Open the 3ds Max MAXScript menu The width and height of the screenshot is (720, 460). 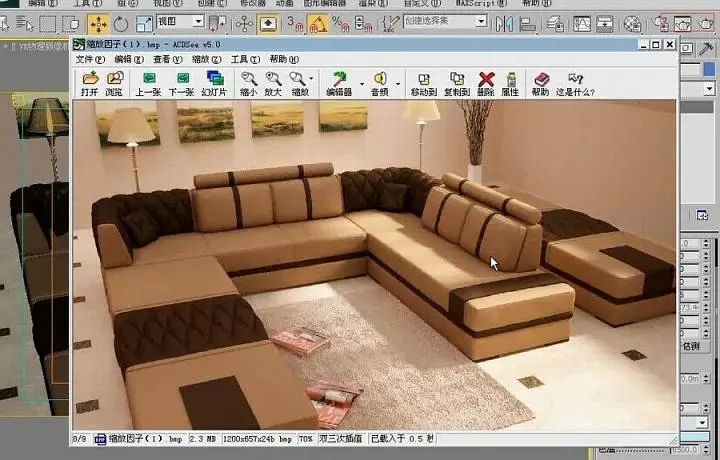(x=481, y=4)
